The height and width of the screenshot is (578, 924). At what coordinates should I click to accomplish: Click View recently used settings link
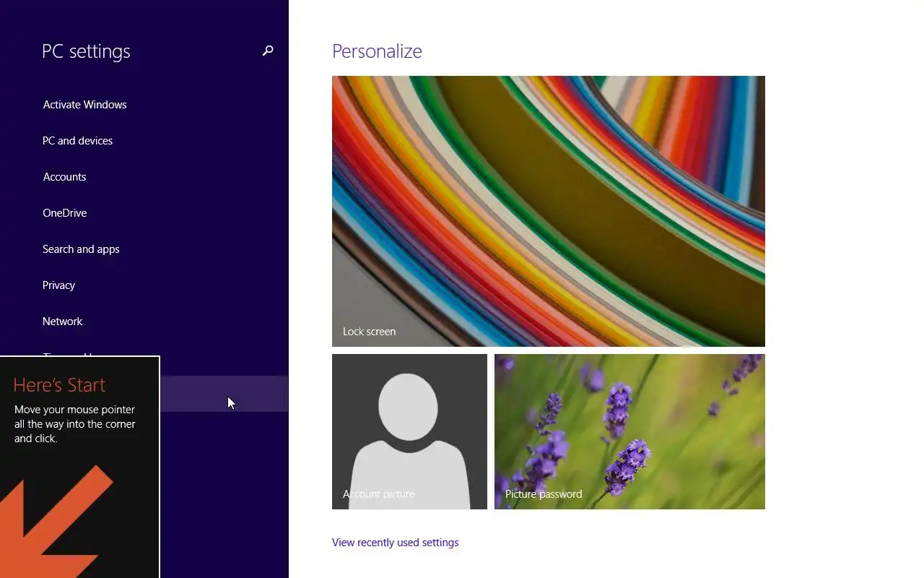pos(395,543)
